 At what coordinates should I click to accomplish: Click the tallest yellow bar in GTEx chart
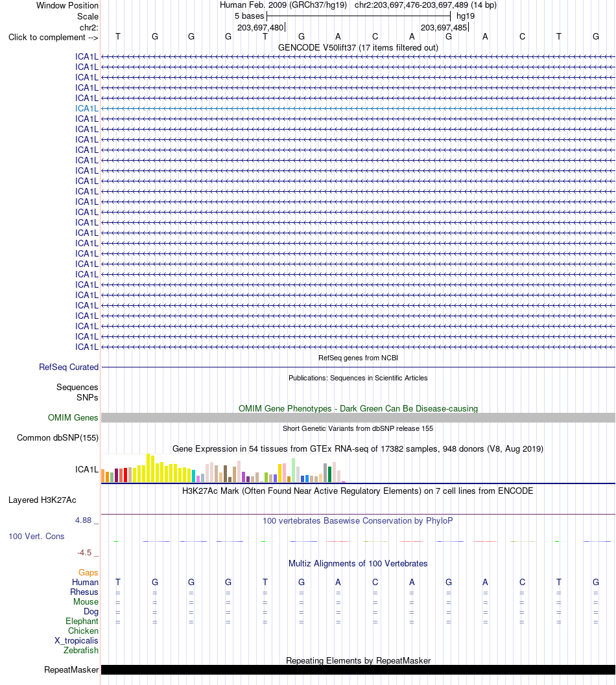148,468
